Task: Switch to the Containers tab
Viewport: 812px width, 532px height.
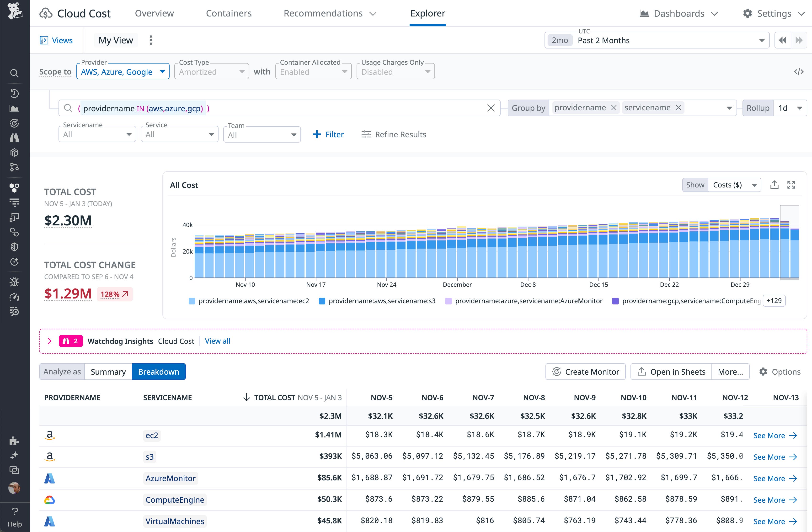Action: [x=229, y=13]
